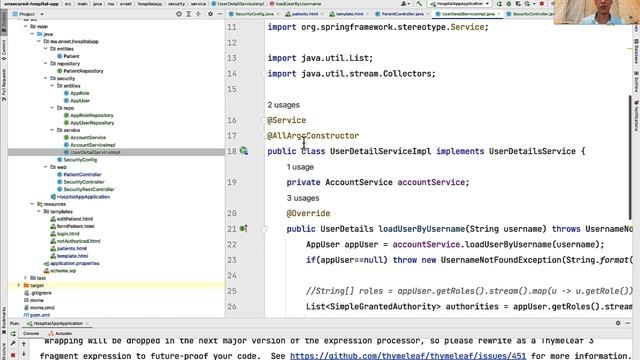Stop the app with the red square icon
This screenshot has width=640, height=360.
[x=542, y=4]
